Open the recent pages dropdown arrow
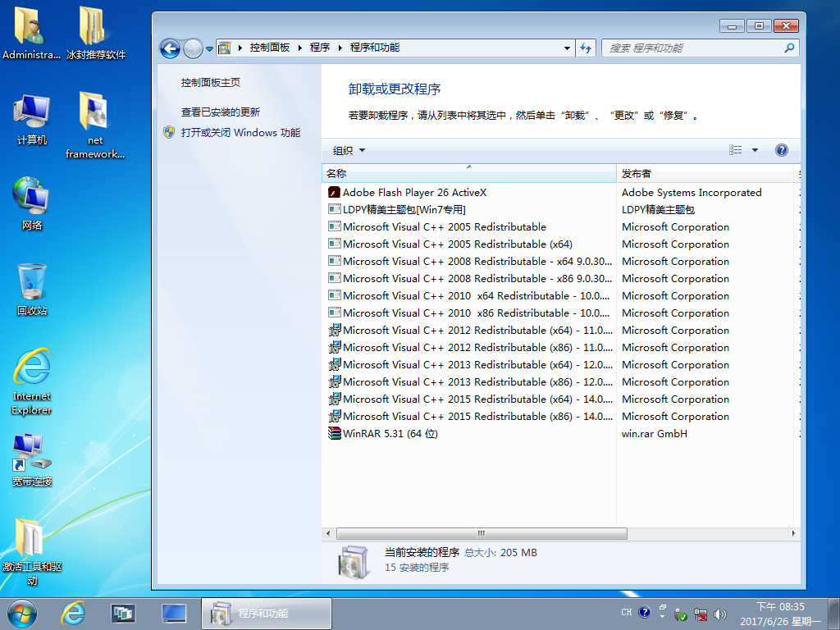The width and height of the screenshot is (840, 630). click(x=209, y=48)
